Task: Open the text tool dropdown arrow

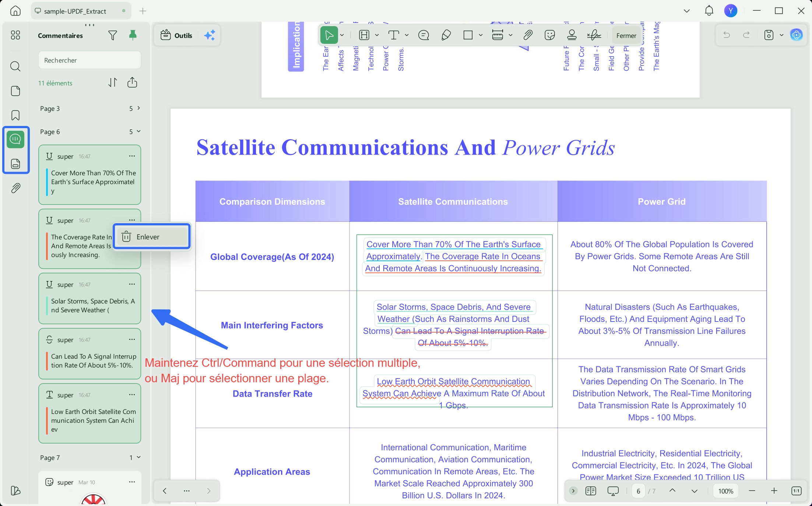Action: coord(407,35)
